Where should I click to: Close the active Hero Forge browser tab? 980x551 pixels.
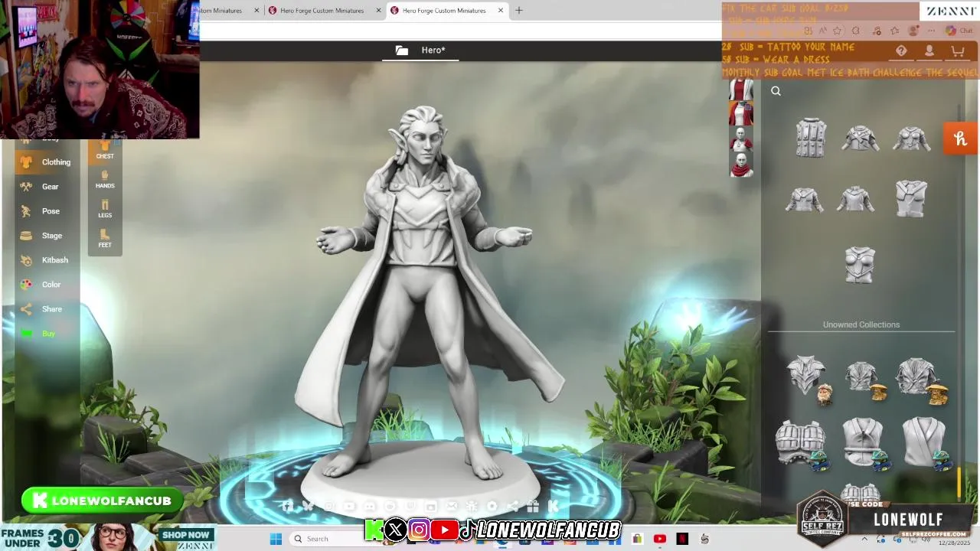pos(501,11)
